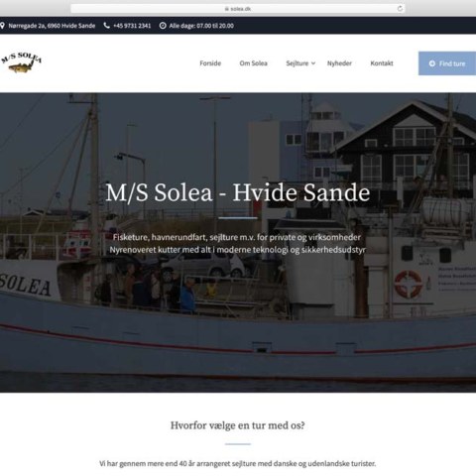Screen dimensions: 476x476
Task: Click the solea.dk address bar
Action: 237,9
